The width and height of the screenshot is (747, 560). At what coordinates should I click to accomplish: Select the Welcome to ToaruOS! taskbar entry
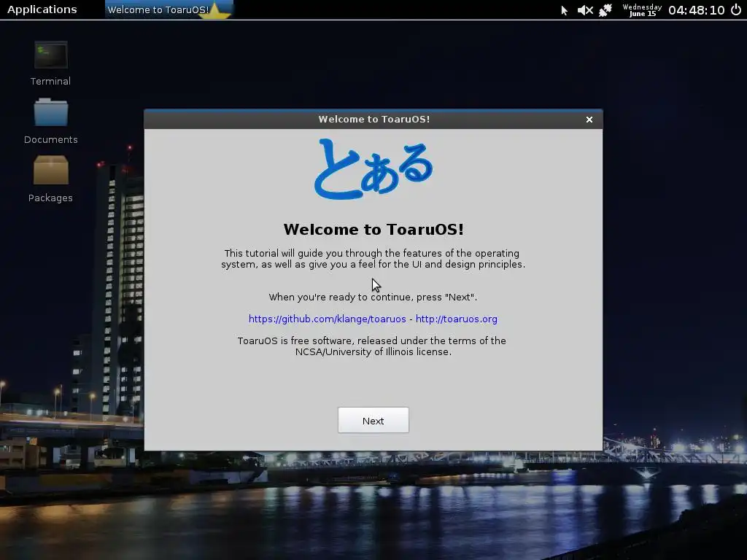tap(169, 9)
